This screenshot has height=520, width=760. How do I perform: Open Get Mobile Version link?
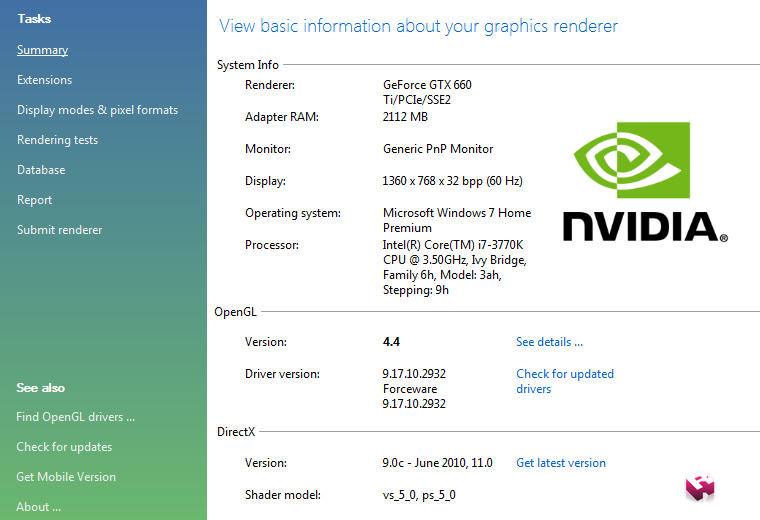(x=66, y=477)
